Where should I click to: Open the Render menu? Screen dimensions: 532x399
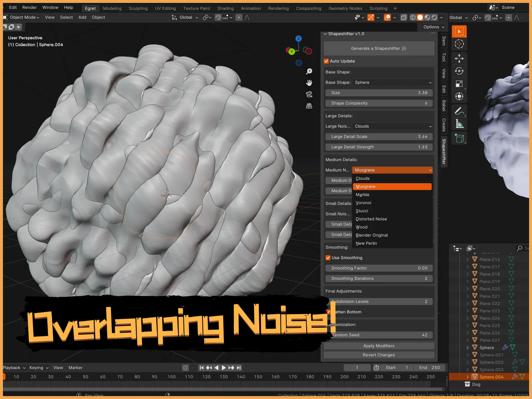[29, 7]
